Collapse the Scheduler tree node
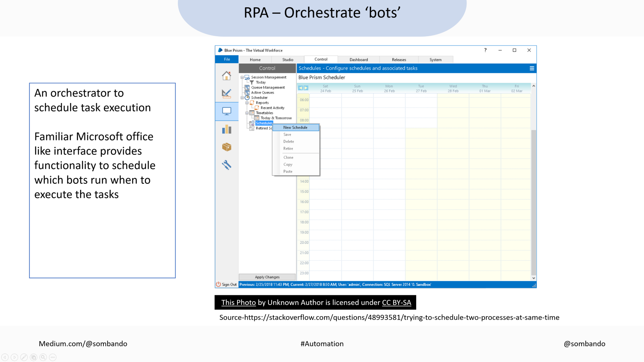Image resolution: width=644 pixels, height=362 pixels. click(x=242, y=98)
